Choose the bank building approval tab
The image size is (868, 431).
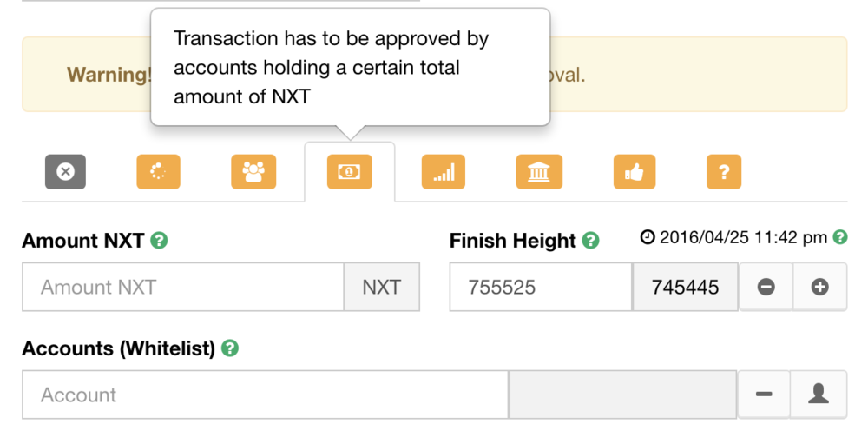tap(538, 172)
